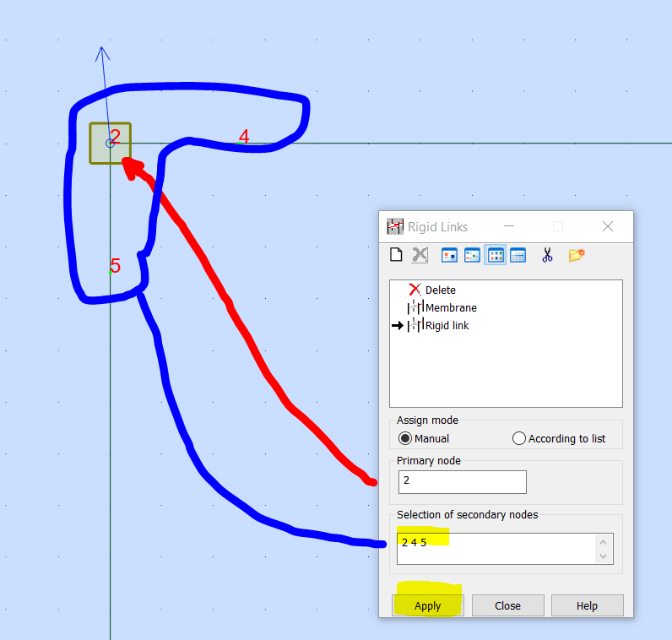The width and height of the screenshot is (672, 640).
Task: Click the Rigid Links title bar icon
Action: pos(395,226)
